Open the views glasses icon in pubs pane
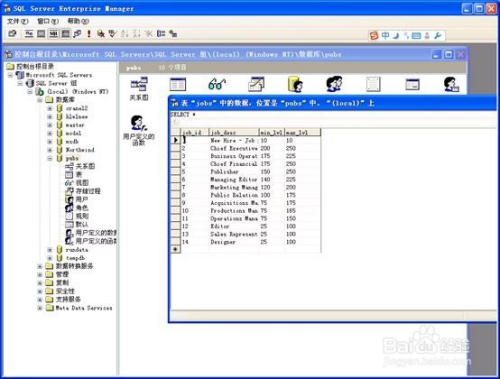 [217, 84]
